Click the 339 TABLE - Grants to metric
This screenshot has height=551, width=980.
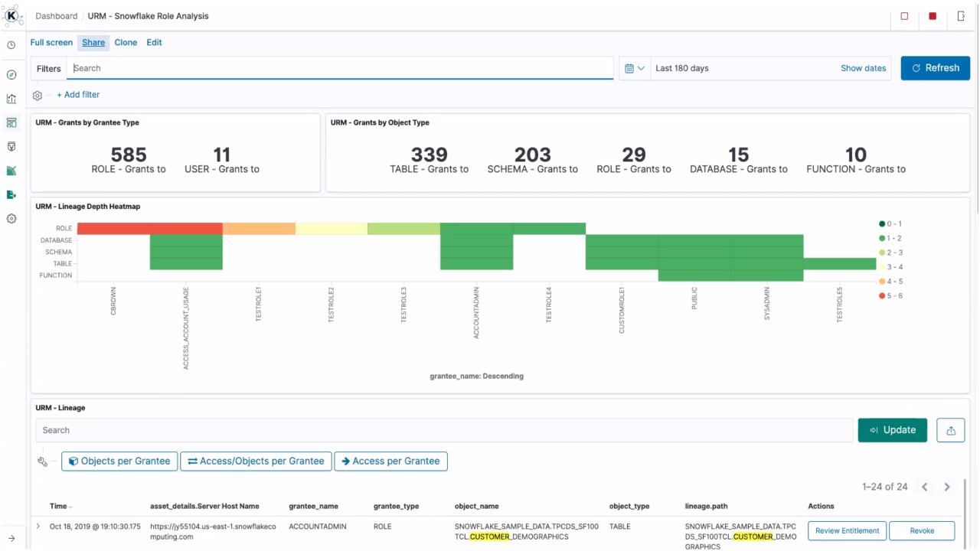(429, 160)
